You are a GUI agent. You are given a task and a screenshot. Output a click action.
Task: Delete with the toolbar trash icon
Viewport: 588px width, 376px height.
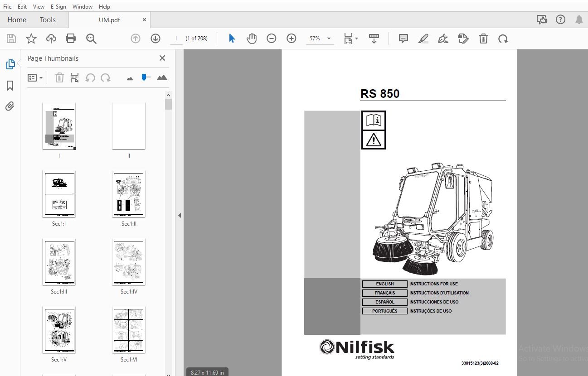click(x=483, y=39)
